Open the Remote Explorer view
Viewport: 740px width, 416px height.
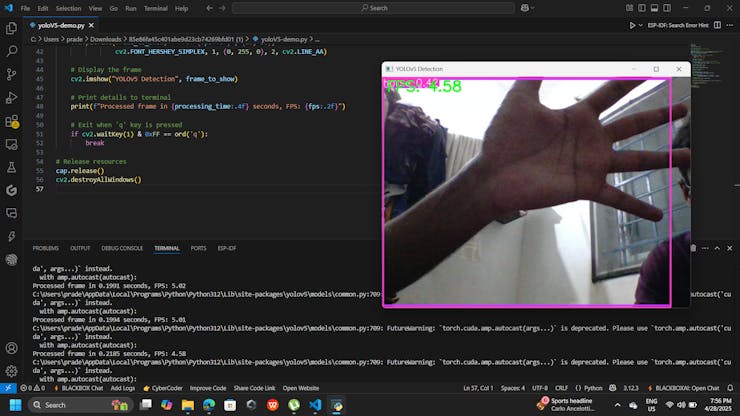tap(11, 144)
